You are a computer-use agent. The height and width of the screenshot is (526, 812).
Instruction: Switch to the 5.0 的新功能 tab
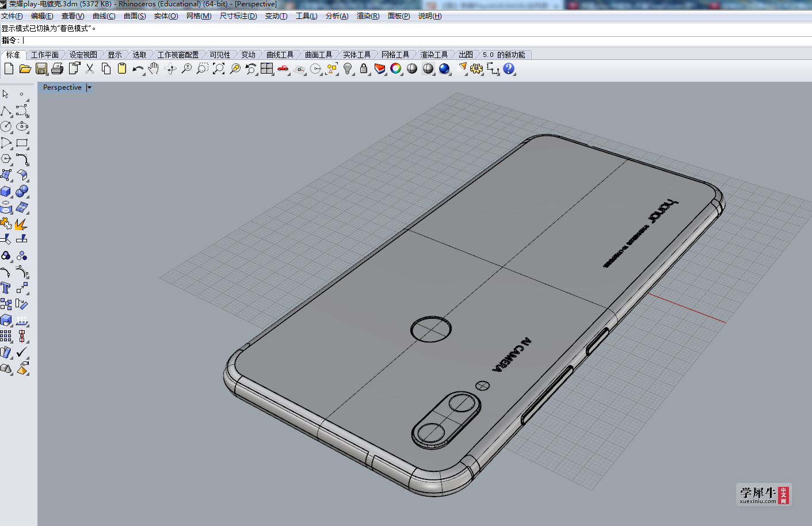point(504,55)
